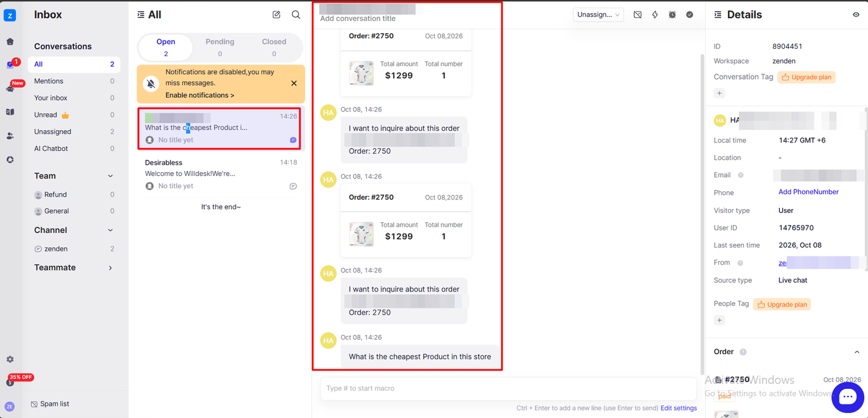868x418 pixels.
Task: Open the reports chart icon in sidebar
Action: pyautogui.click(x=10, y=160)
